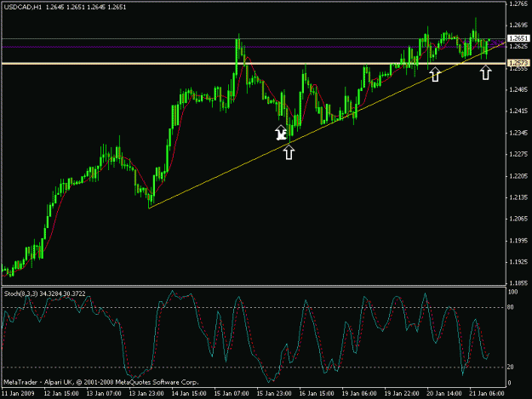
Task: Click the 1.1925 price axis value
Action: 518,262
